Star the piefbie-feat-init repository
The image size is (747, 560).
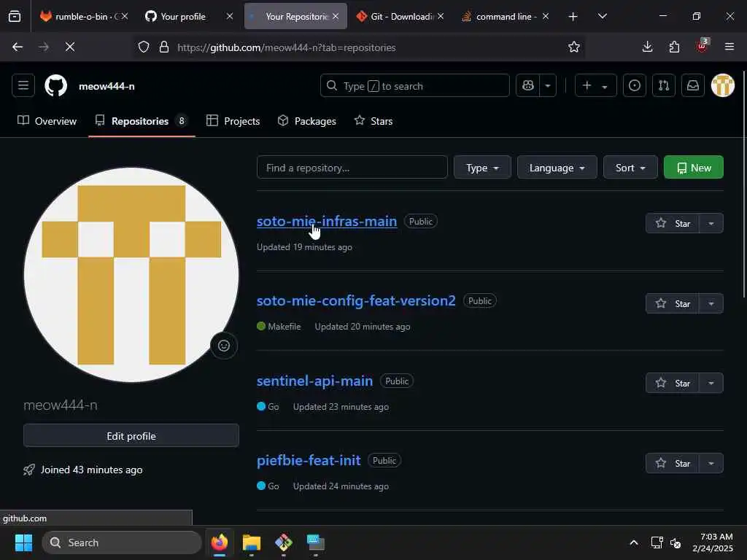[x=673, y=463]
